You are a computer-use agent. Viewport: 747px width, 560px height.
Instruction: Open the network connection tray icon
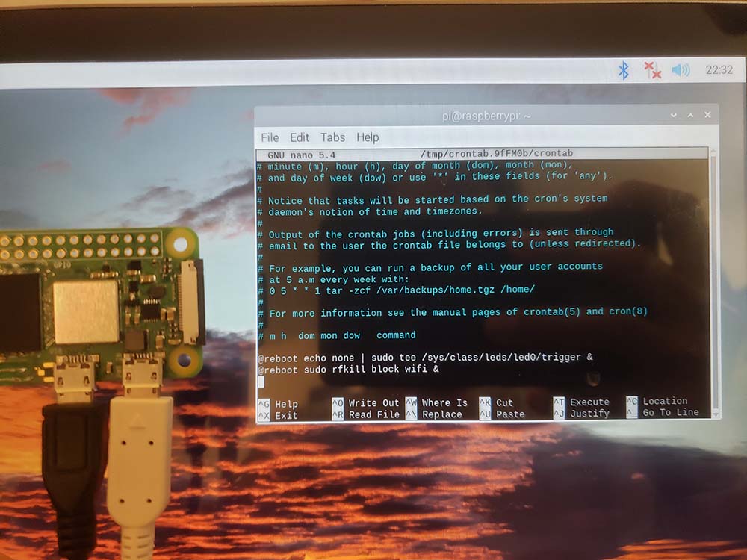pyautogui.click(x=652, y=70)
